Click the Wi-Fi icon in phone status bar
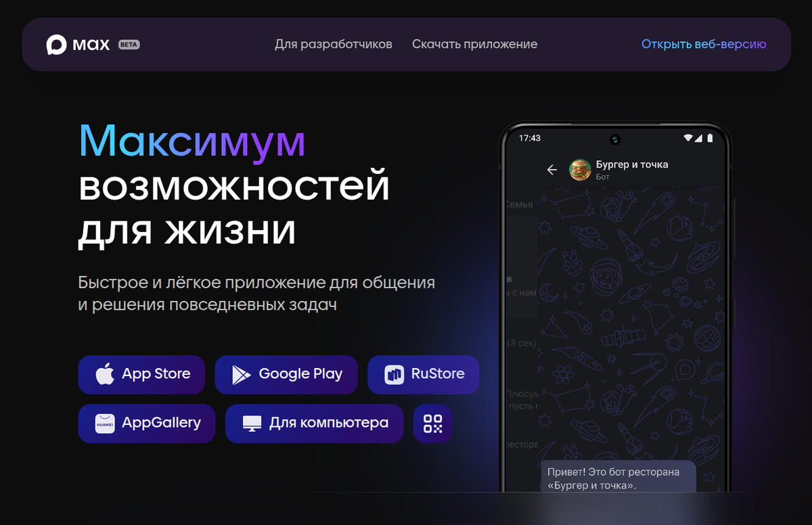The height and width of the screenshot is (525, 812). pyautogui.click(x=689, y=138)
